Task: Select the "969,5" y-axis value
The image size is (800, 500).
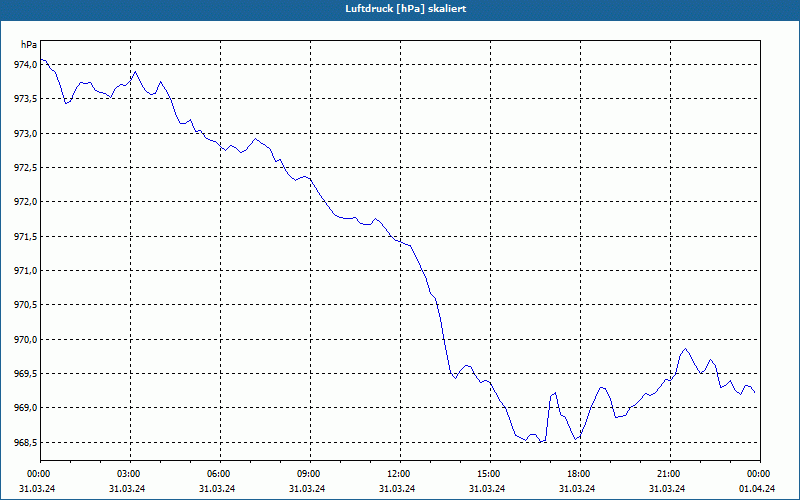Action: (x=25, y=374)
